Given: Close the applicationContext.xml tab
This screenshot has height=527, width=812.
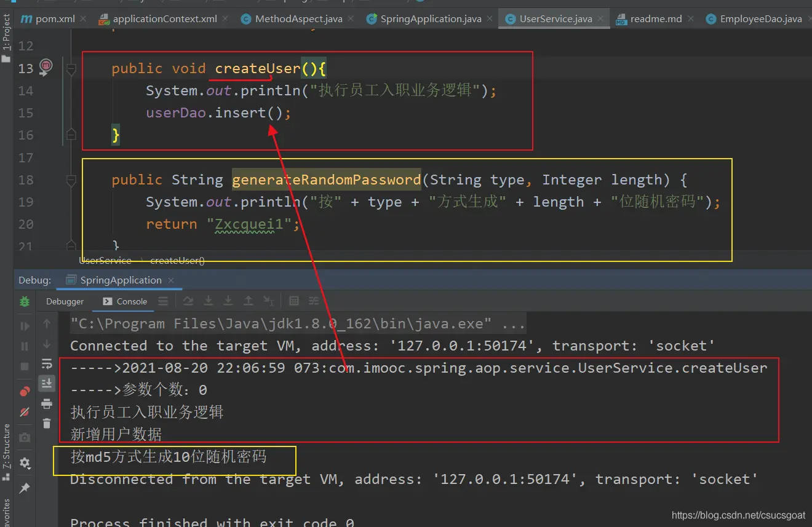Looking at the screenshot, I should (x=226, y=19).
